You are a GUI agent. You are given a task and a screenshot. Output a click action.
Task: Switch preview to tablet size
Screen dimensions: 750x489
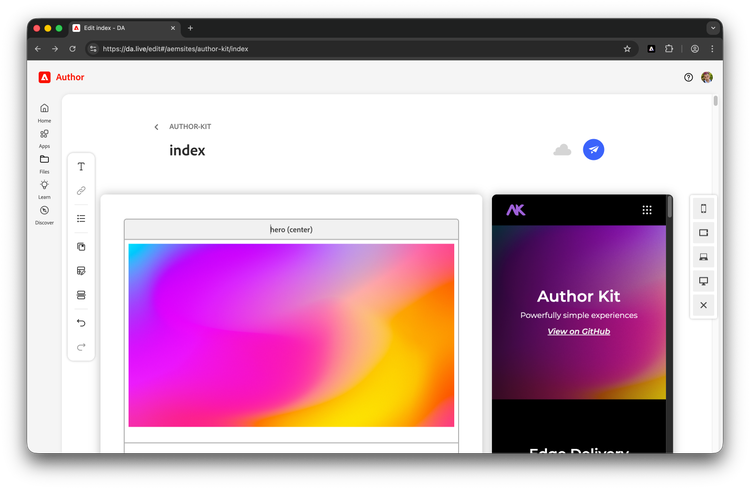click(x=703, y=233)
